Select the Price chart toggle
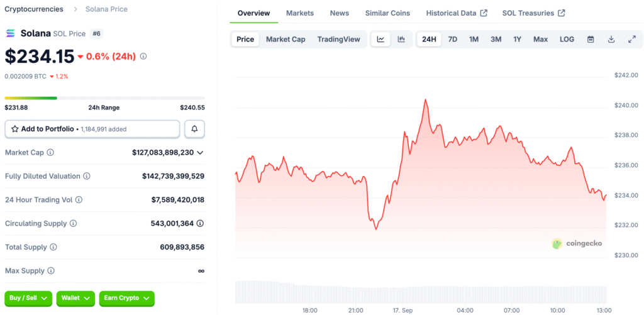644x315 pixels. click(x=245, y=40)
